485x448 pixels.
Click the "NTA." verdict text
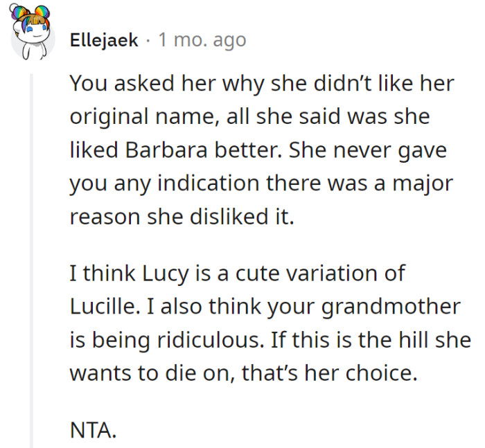click(93, 431)
